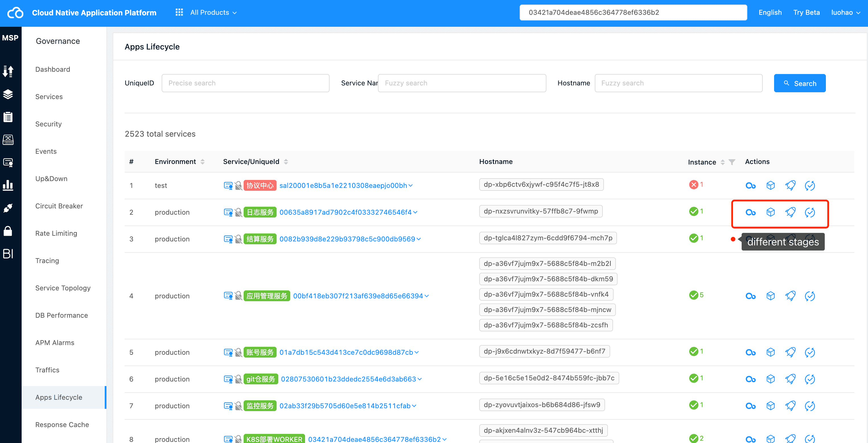Open the plug icon in MSP rail

pos(8,208)
